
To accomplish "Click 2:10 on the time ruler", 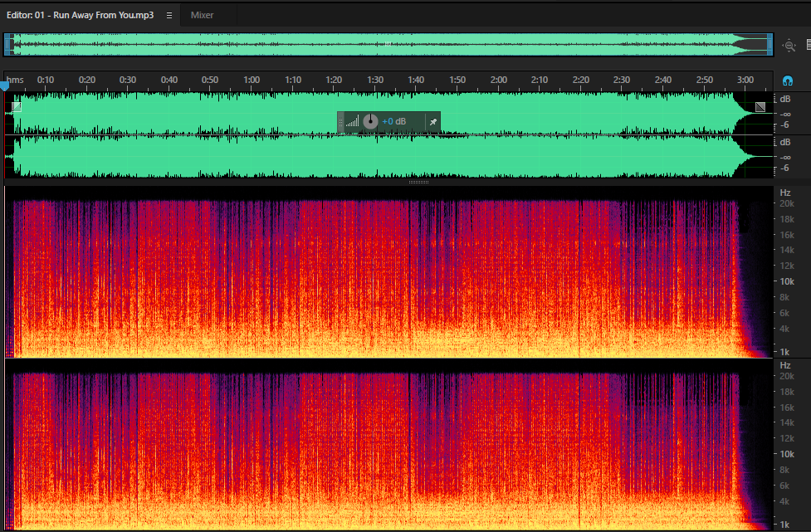I will (540, 80).
